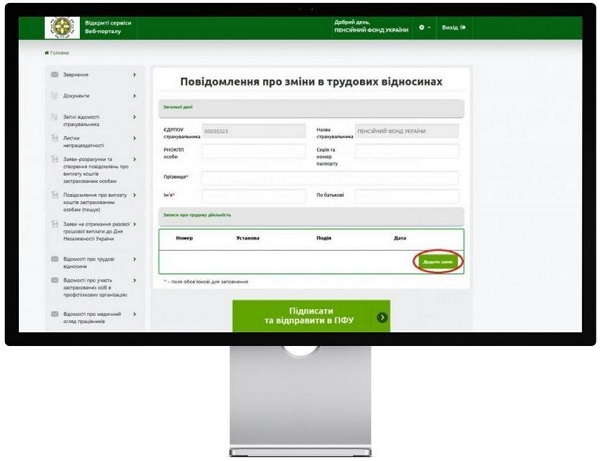
Task: Click the ЄДРПОУ страхувальника field
Action: point(254,131)
